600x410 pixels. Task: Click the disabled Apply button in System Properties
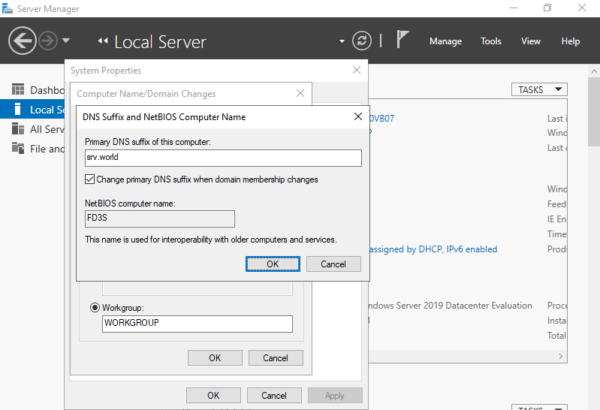point(335,395)
